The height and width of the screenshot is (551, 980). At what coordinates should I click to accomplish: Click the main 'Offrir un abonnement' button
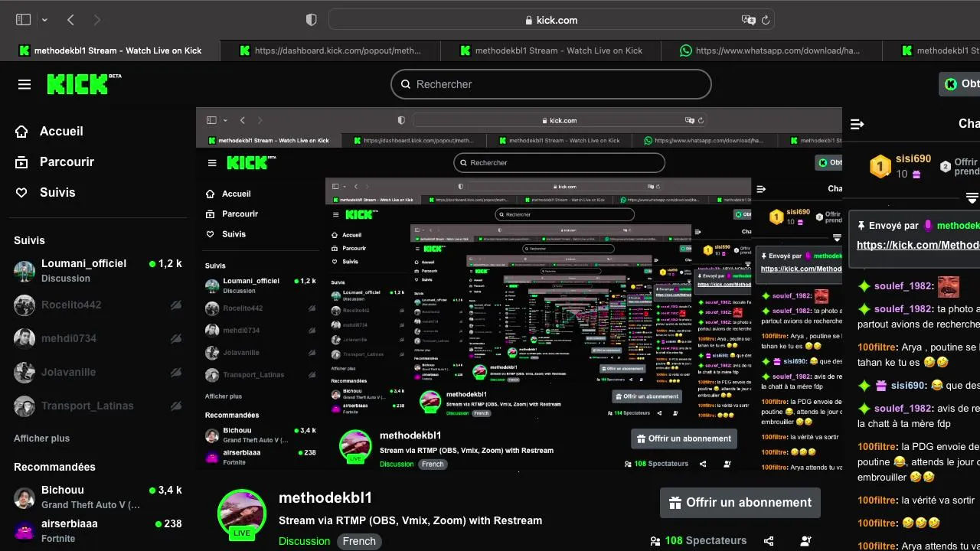[740, 503]
